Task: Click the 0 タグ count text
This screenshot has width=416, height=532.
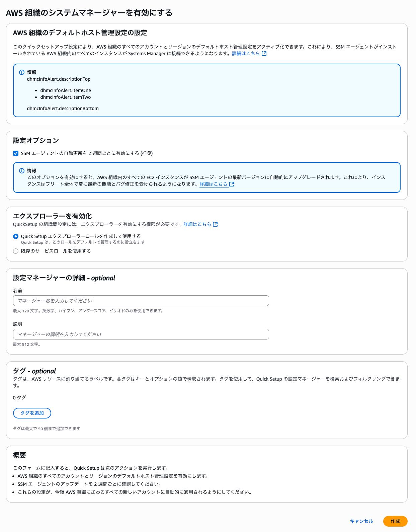Action: point(19,398)
